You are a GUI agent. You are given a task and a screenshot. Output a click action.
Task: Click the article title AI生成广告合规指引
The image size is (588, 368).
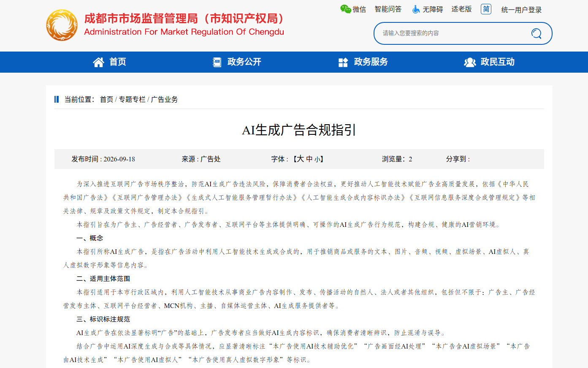click(299, 130)
